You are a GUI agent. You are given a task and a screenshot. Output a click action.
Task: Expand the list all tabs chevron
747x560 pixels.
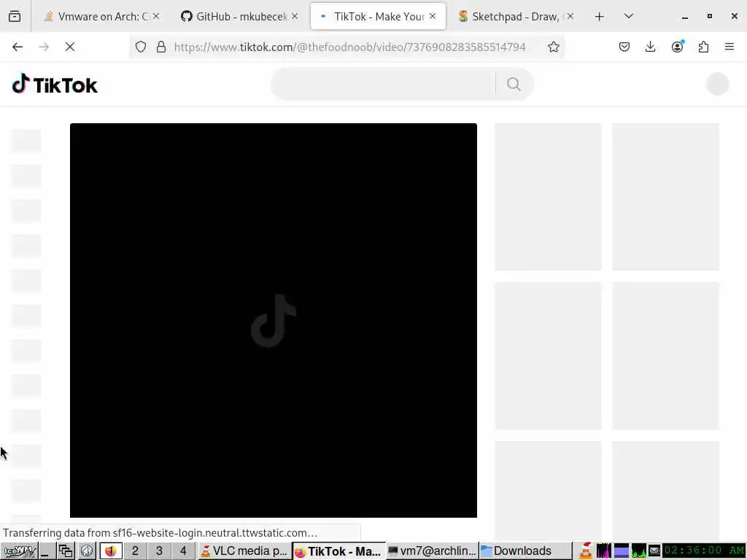629,17
